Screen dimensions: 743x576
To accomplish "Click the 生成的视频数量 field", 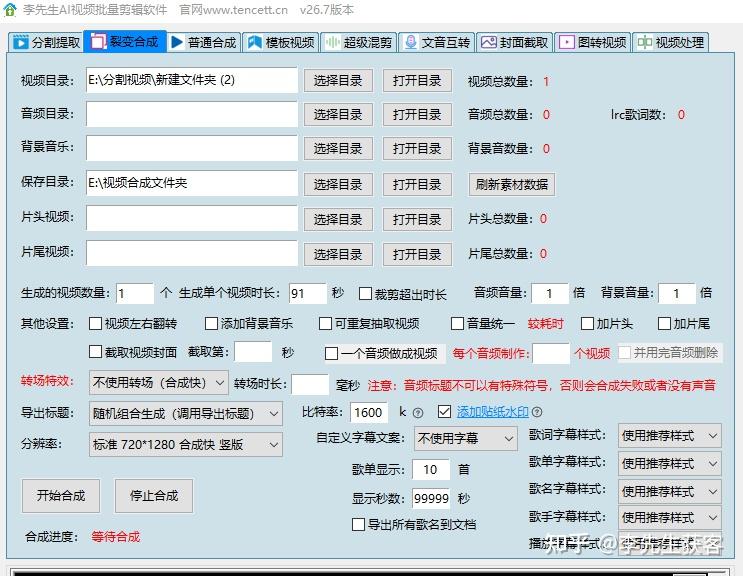I will coord(135,294).
